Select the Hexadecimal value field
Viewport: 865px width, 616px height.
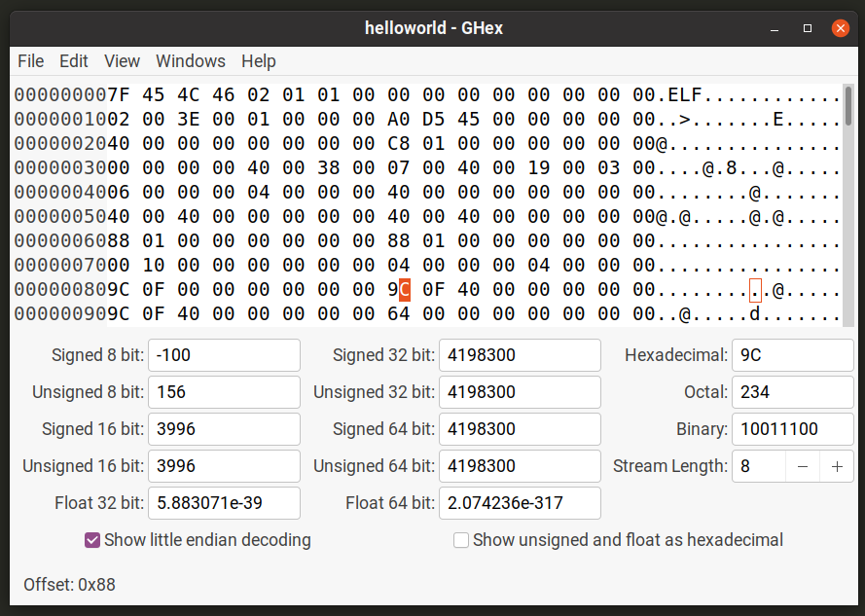point(791,355)
